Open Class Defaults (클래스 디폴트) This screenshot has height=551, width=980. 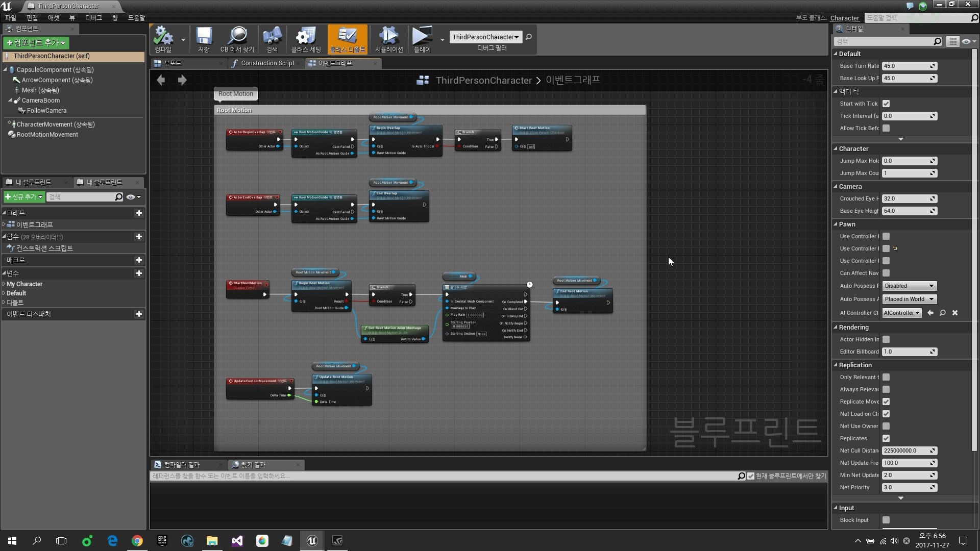point(348,39)
